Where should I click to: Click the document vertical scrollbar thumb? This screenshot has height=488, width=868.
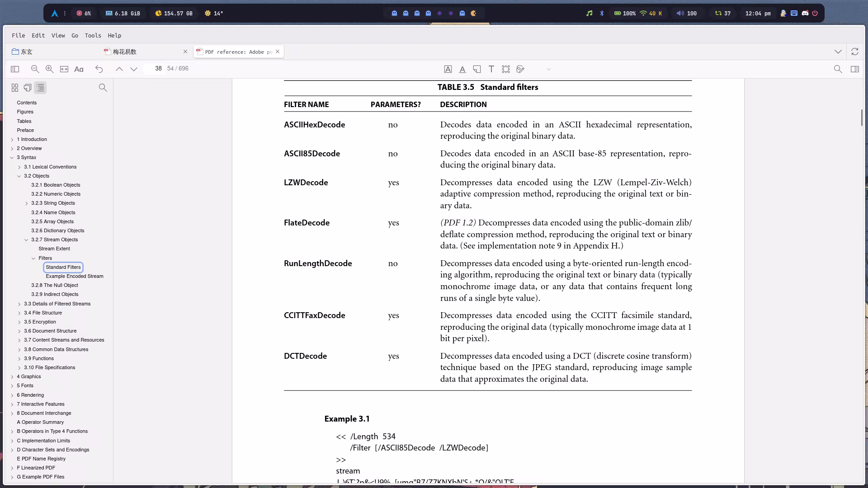[862, 117]
